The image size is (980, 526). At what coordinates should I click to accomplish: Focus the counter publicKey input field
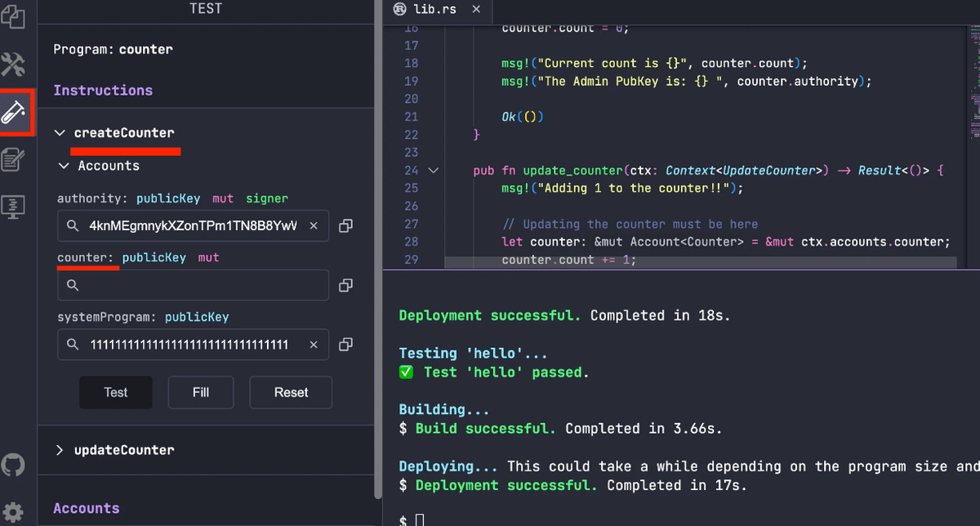[x=193, y=285]
